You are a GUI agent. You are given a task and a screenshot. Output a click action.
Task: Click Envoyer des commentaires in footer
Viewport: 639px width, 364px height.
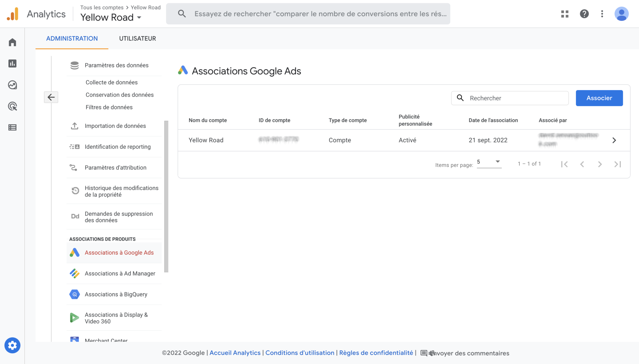pyautogui.click(x=469, y=353)
